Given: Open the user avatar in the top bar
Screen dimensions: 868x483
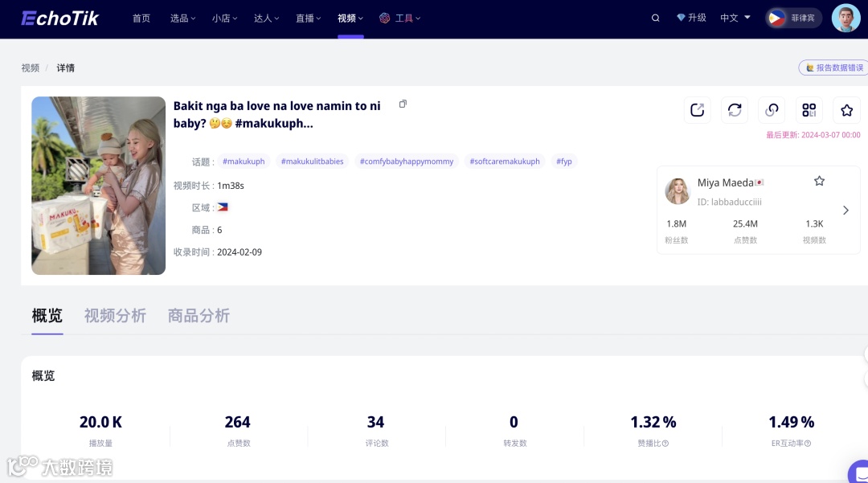Looking at the screenshot, I should (x=845, y=18).
